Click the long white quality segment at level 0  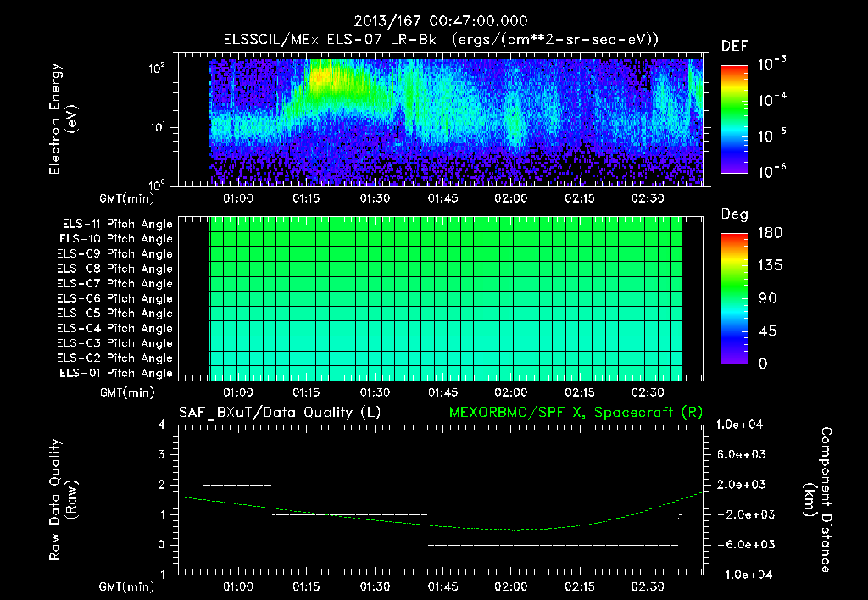tap(553, 545)
